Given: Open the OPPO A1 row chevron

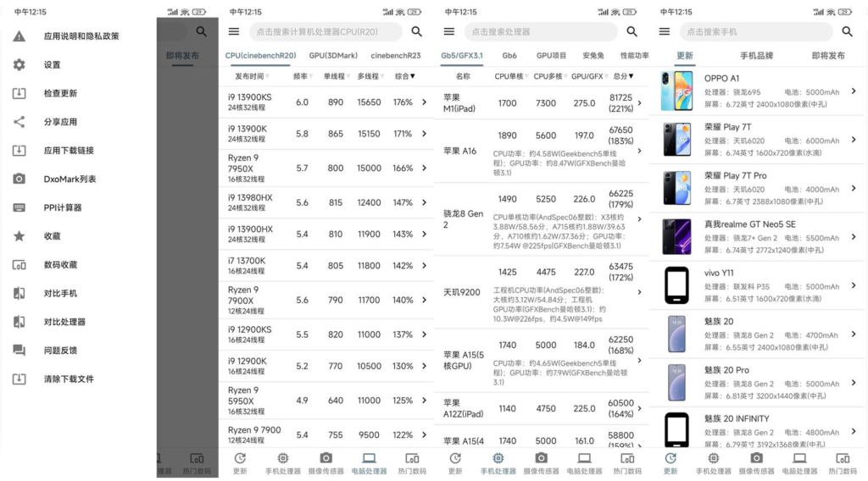Looking at the screenshot, I should (853, 91).
